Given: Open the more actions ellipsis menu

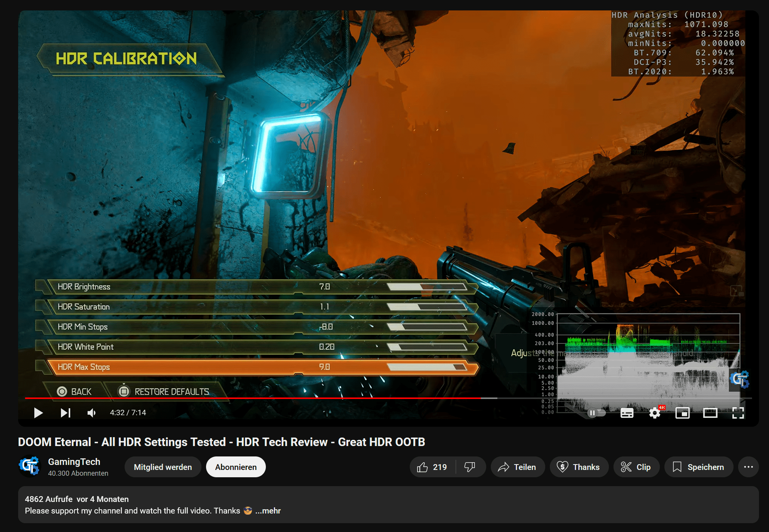Looking at the screenshot, I should tap(749, 467).
